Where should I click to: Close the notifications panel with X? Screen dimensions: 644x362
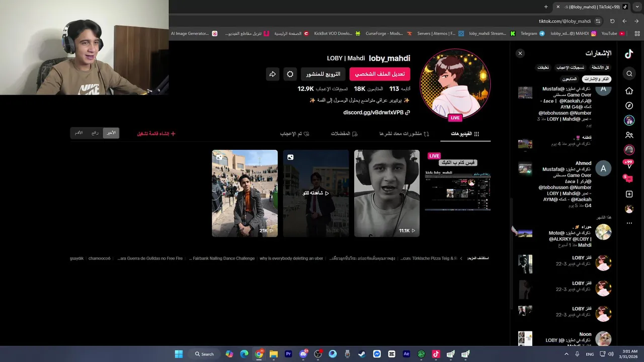[520, 53]
